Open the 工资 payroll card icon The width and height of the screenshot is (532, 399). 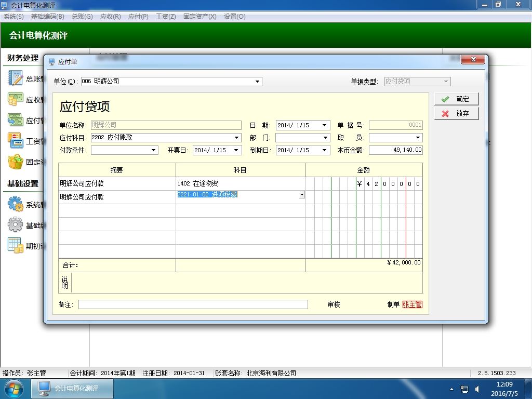coord(15,141)
